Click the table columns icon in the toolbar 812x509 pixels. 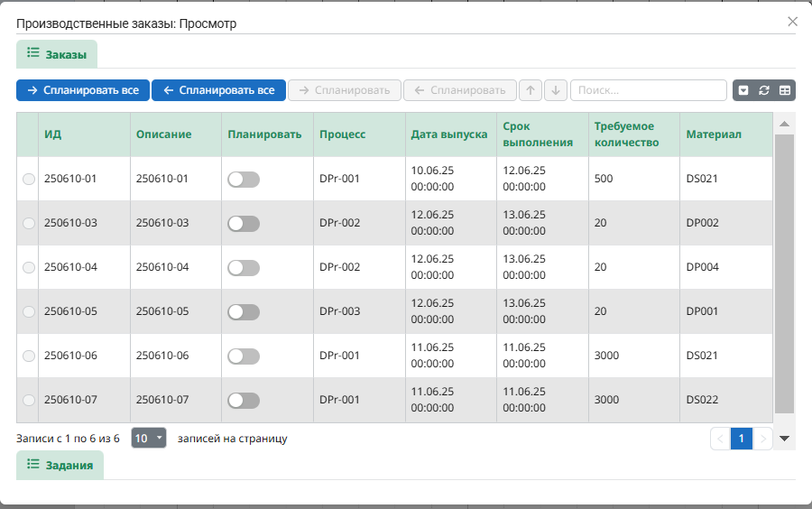(785, 90)
